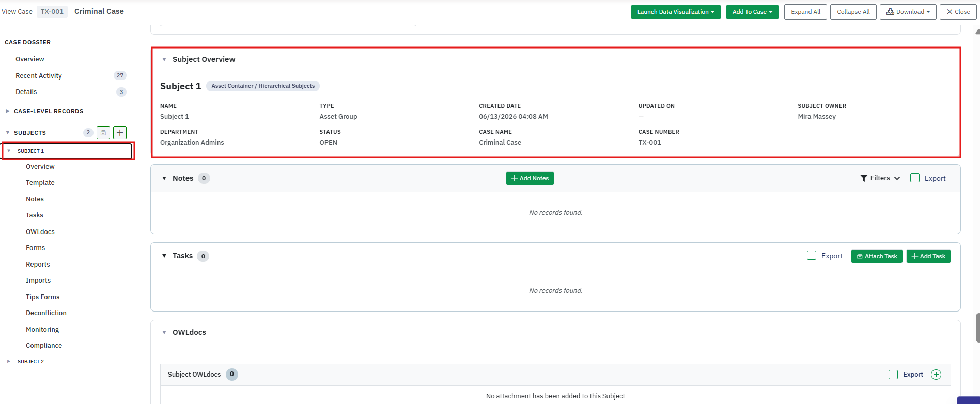The image size is (980, 404).
Task: Click the archive icon beside Subjects
Action: coord(103,133)
